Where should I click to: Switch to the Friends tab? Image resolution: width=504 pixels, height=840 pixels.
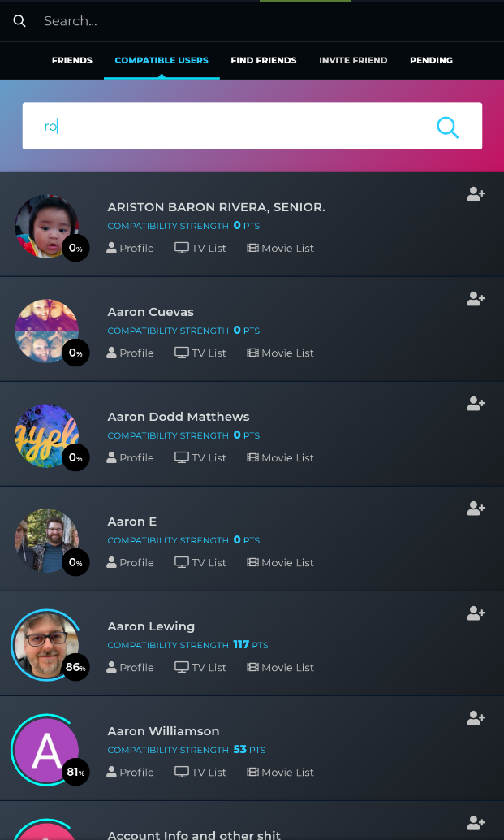pos(71,61)
